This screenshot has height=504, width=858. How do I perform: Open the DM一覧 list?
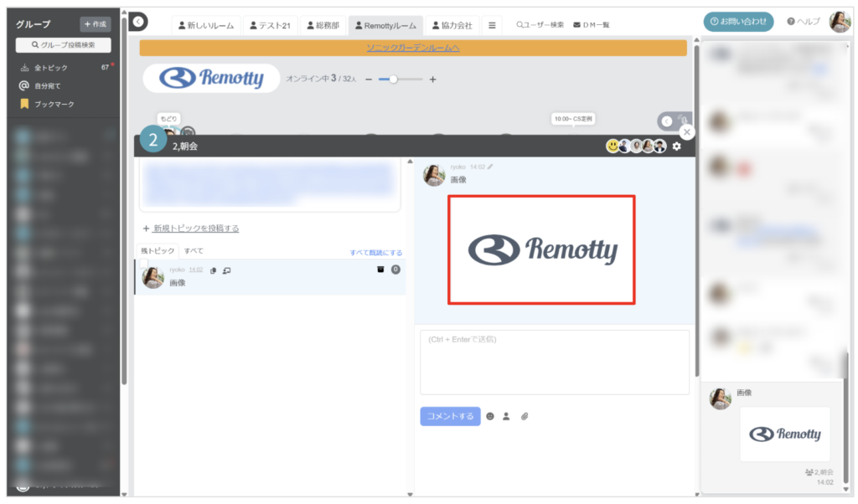coord(591,24)
